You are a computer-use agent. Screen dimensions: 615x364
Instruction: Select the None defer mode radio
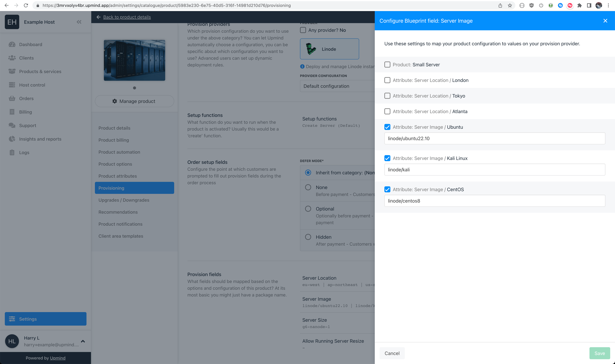(308, 187)
